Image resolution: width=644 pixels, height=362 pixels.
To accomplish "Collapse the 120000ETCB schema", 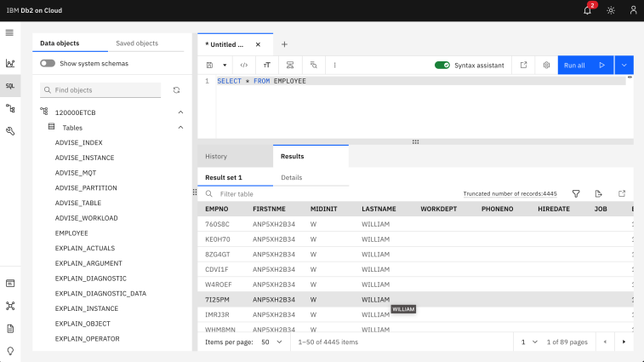I will point(180,112).
